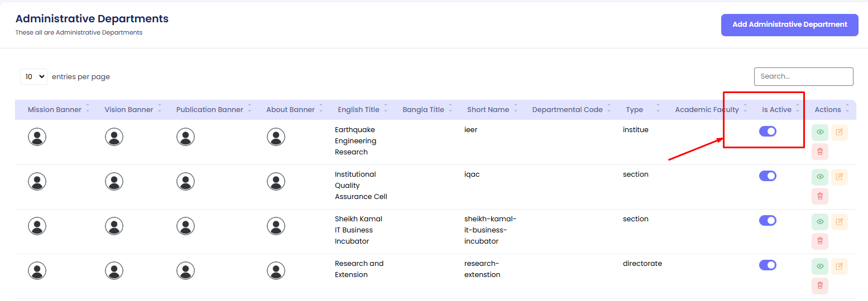This screenshot has height=301, width=868.
Task: View the Earthquake Engineering Research department details
Action: [x=819, y=133]
